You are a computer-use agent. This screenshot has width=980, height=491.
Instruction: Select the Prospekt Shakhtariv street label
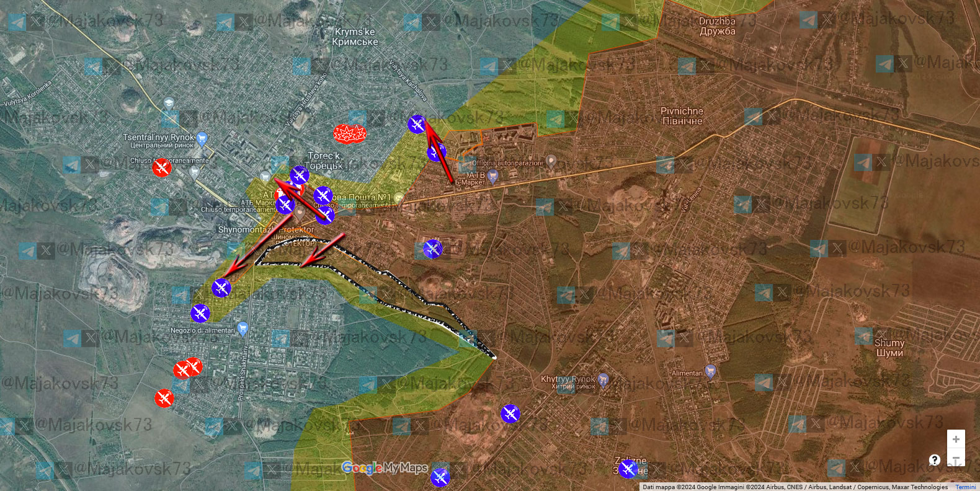(x=243, y=373)
